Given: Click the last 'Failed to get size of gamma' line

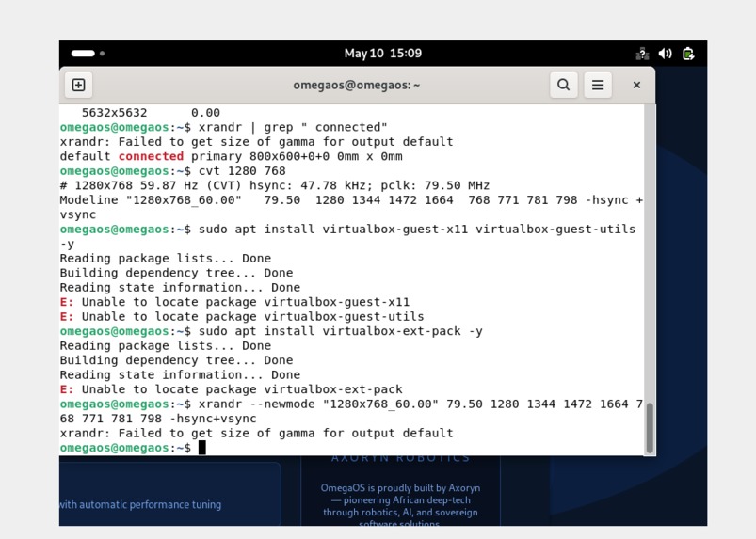Looking at the screenshot, I should coord(256,433).
